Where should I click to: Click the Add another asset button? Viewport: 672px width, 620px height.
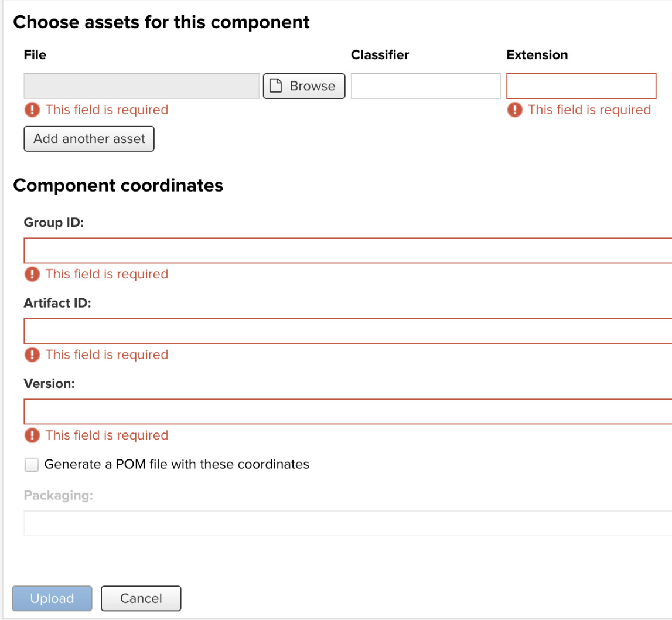point(88,138)
